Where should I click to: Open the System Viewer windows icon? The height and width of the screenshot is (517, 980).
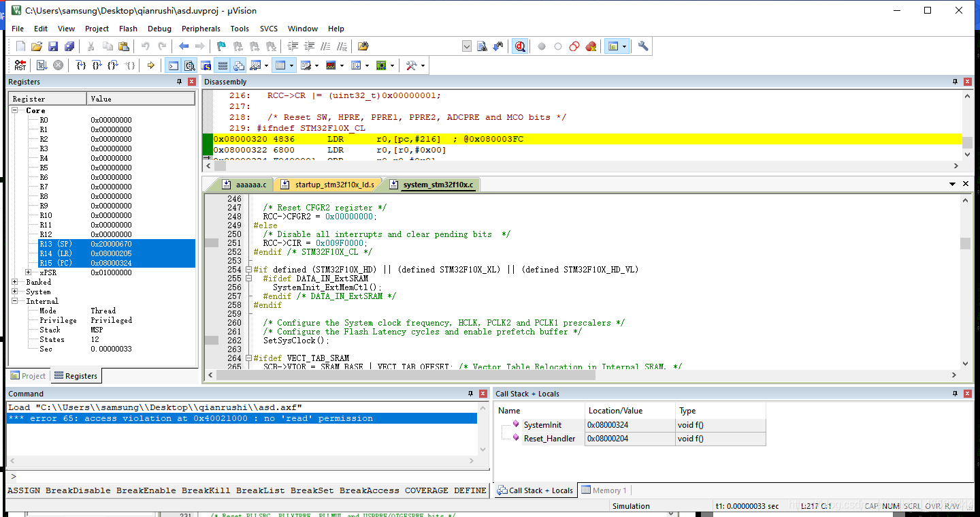(x=381, y=65)
